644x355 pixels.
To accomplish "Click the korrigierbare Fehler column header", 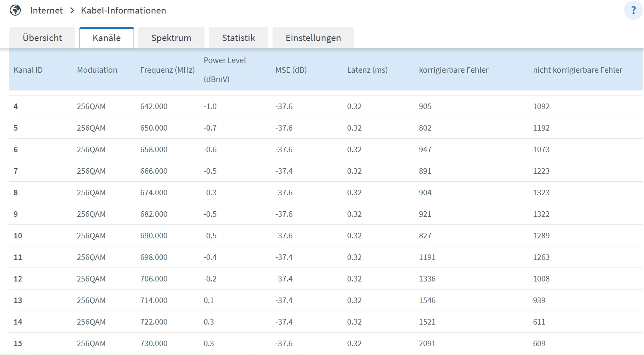I will [453, 70].
